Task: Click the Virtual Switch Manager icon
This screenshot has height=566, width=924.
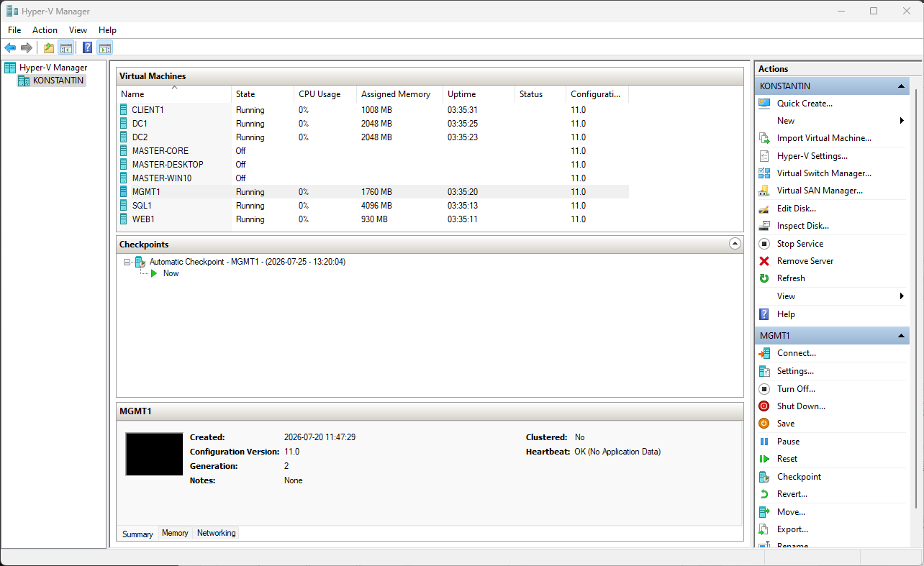Action: tap(764, 173)
